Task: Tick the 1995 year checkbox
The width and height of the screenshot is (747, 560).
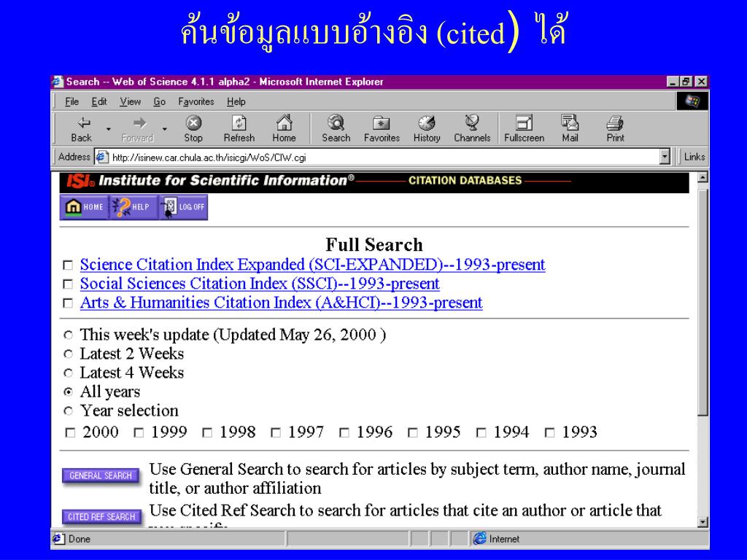Action: coord(413,433)
